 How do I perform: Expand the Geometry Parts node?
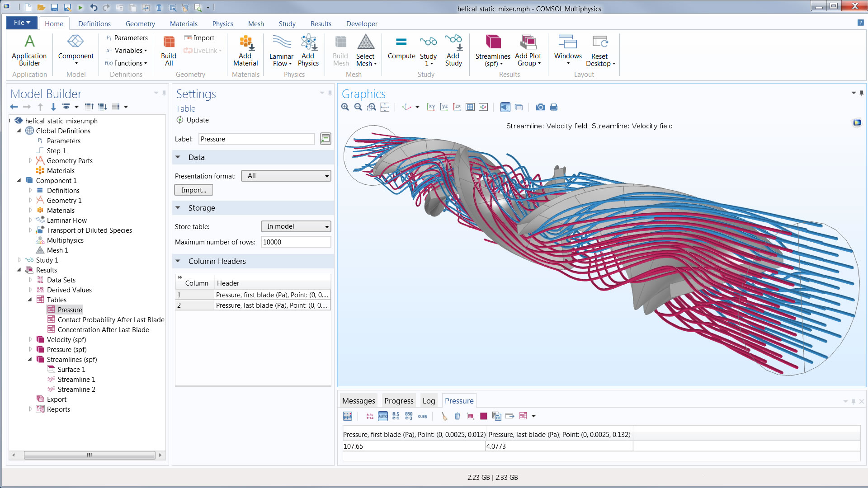pyautogui.click(x=30, y=160)
